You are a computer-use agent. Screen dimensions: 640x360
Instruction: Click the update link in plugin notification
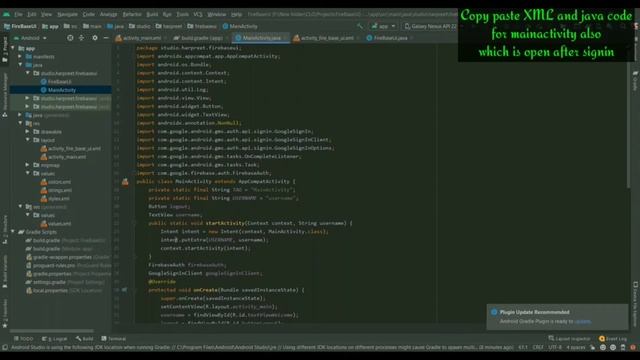582,322
